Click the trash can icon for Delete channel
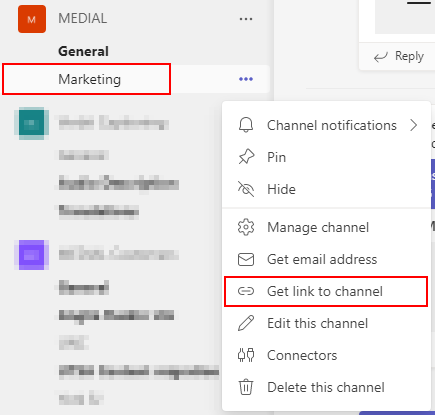The height and width of the screenshot is (415, 435). pos(246,387)
